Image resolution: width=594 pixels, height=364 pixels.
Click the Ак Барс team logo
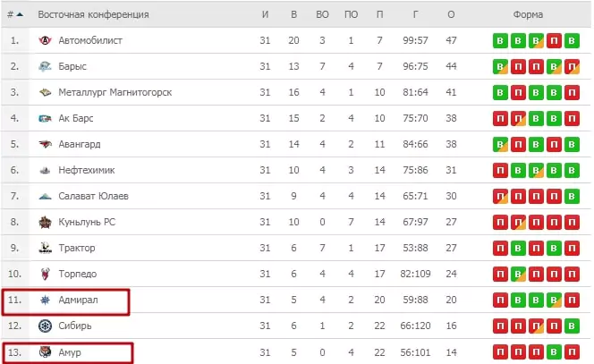pos(45,119)
